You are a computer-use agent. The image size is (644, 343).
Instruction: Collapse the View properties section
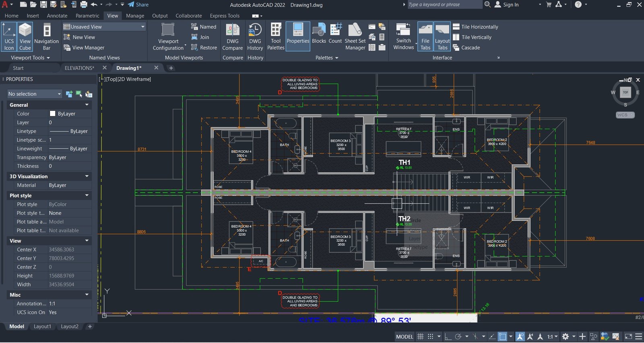tap(87, 241)
